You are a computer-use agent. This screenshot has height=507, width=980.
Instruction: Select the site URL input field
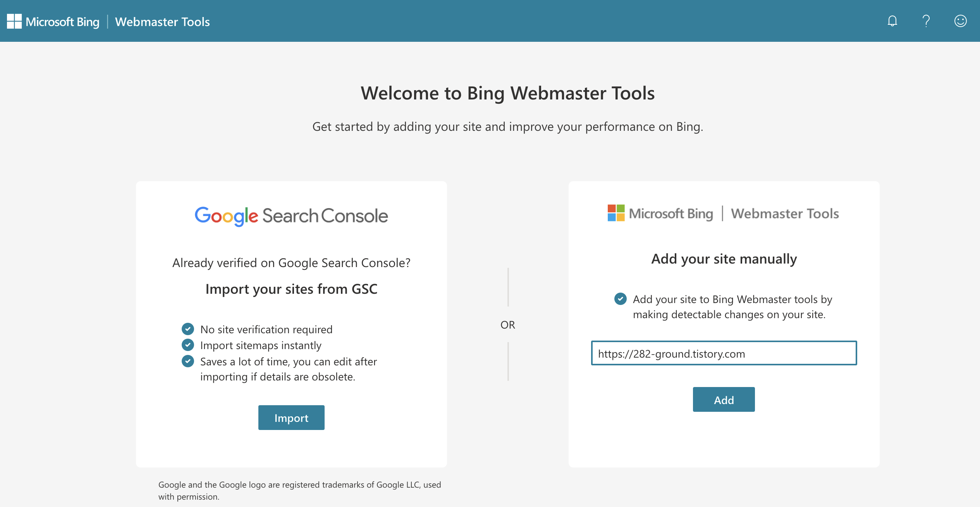724,353
